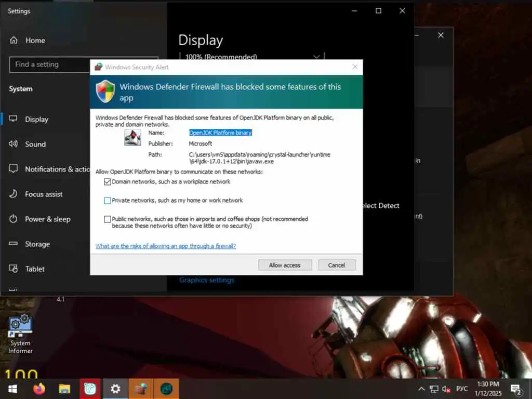Image resolution: width=532 pixels, height=399 pixels.
Task: Show hidden tray icons chevron
Action: pyautogui.click(x=421, y=389)
